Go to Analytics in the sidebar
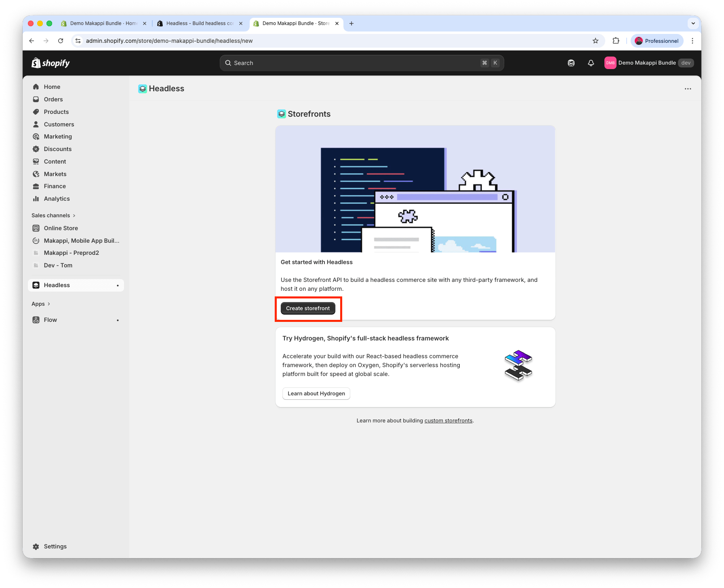This screenshot has height=588, width=724. [57, 199]
